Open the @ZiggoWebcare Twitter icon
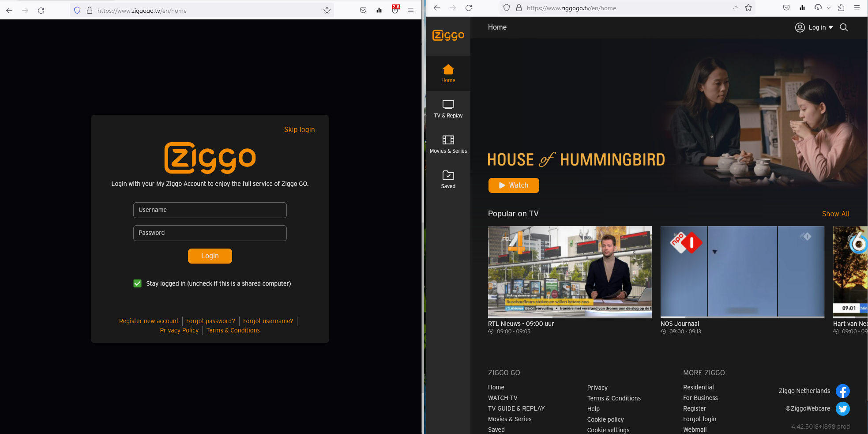This screenshot has width=868, height=434. [842, 409]
